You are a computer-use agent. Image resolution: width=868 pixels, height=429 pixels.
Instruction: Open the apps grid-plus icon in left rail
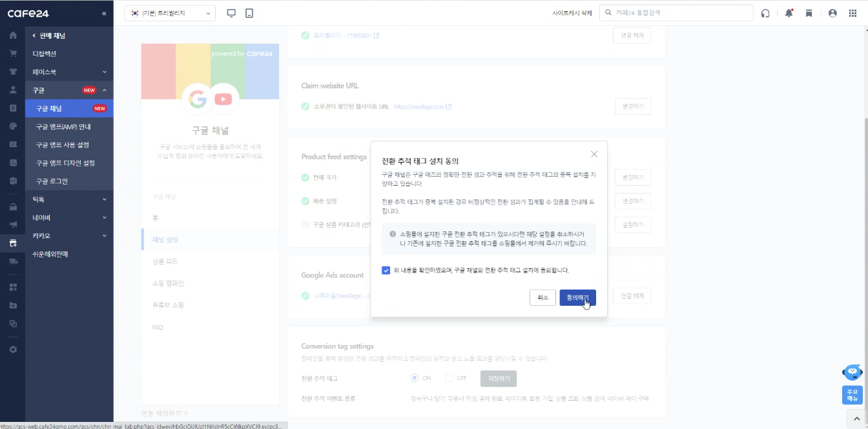(x=13, y=287)
